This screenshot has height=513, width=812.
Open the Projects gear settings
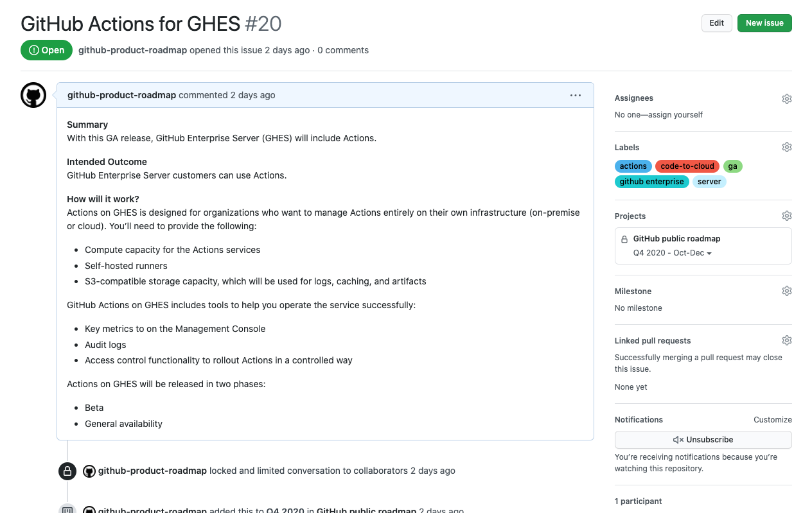786,216
